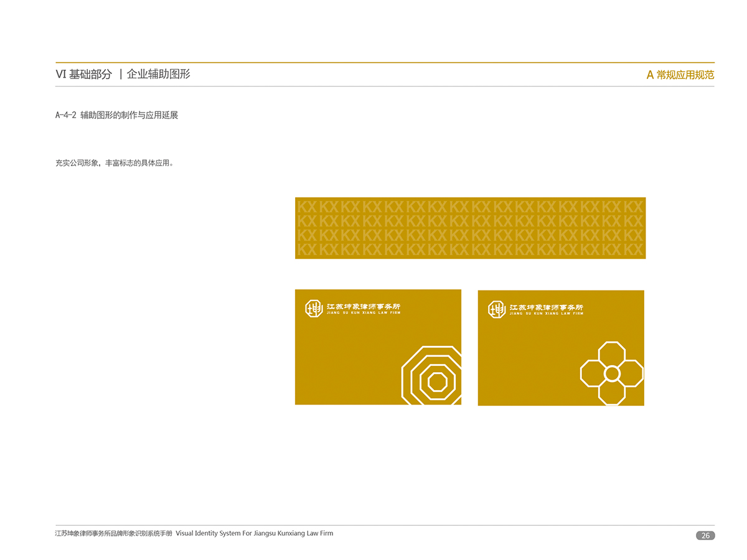Viewport: 747px width, 560px height.
Task: Click the Chinese footer text '江苏坤象律师事务所品牌形象识别系统手册'
Action: [113, 533]
